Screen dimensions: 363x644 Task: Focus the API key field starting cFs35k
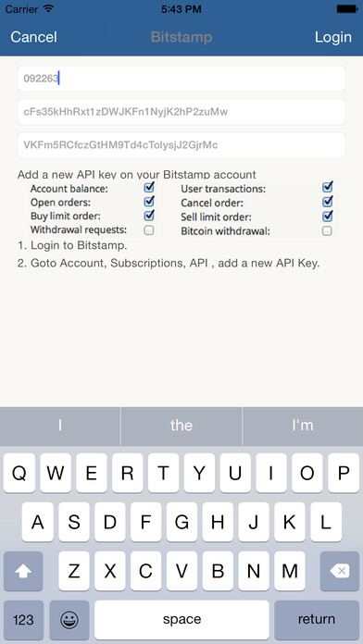pyautogui.click(x=181, y=112)
